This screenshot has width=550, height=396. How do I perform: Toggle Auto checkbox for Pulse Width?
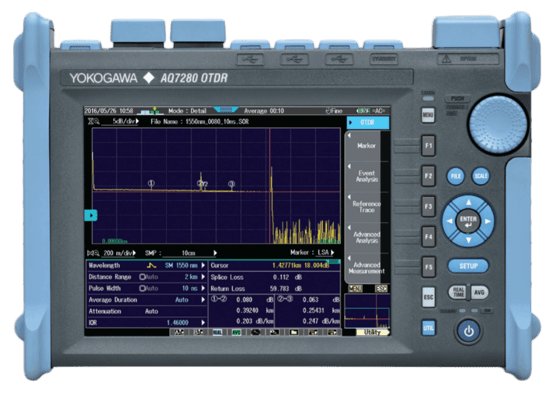(143, 288)
